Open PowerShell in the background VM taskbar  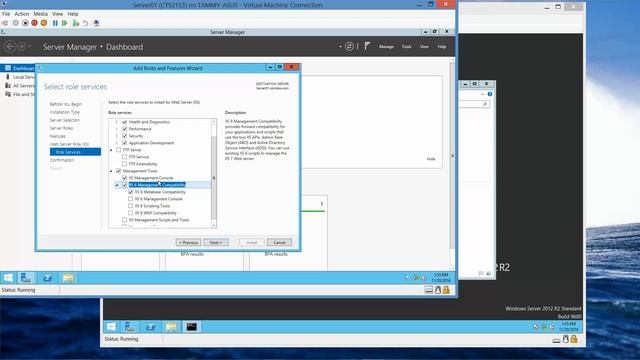(151, 327)
